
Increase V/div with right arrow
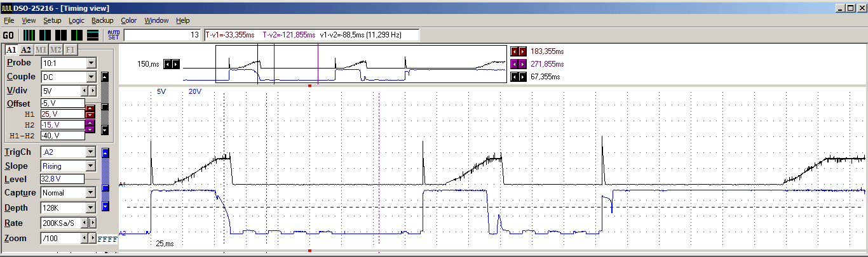pyautogui.click(x=92, y=91)
